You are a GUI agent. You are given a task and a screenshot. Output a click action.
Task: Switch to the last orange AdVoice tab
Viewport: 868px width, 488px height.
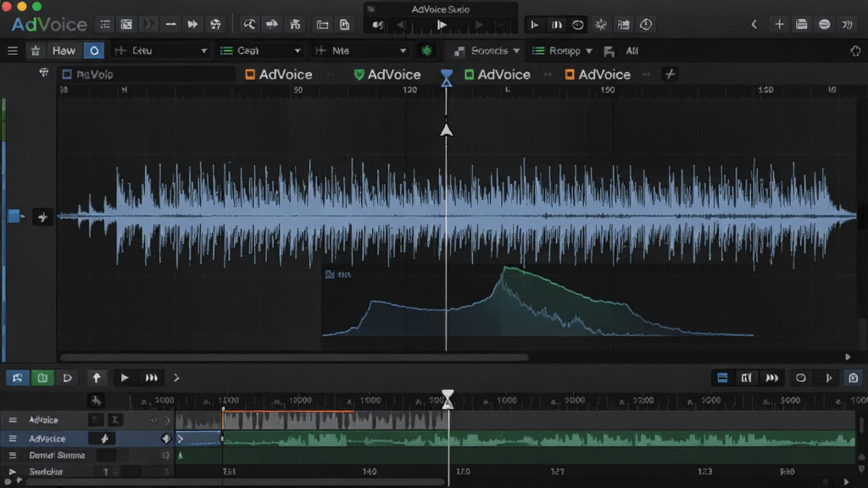click(598, 75)
